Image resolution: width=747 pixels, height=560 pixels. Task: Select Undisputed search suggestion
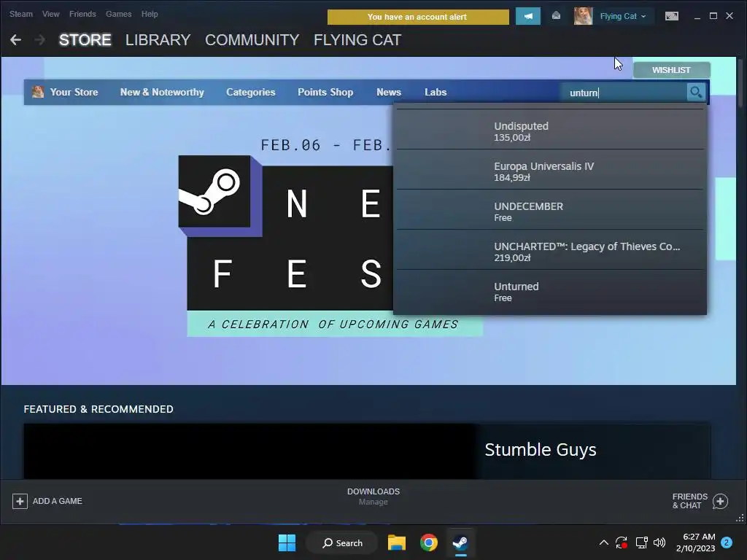tap(550, 131)
